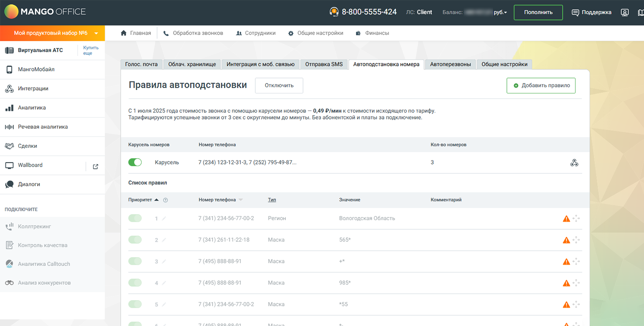Sort rules by Тип column
The width and height of the screenshot is (644, 326).
pyautogui.click(x=272, y=200)
